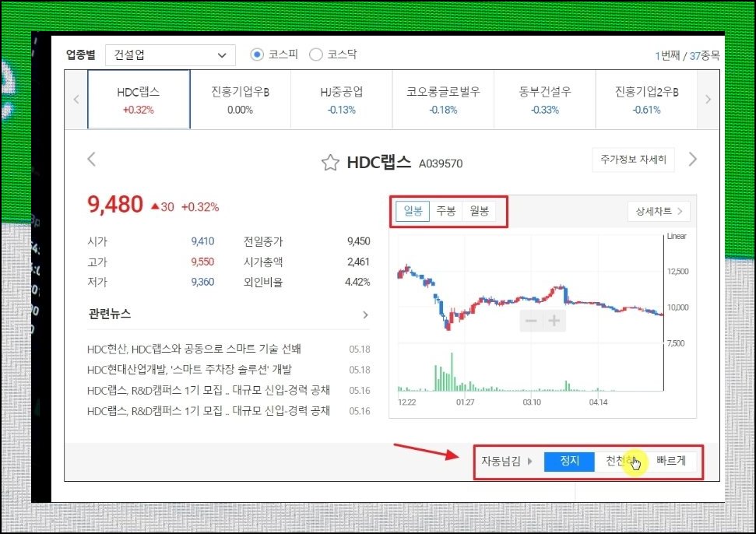The image size is (756, 534).
Task: Set auto-advance to 정지
Action: 569,462
